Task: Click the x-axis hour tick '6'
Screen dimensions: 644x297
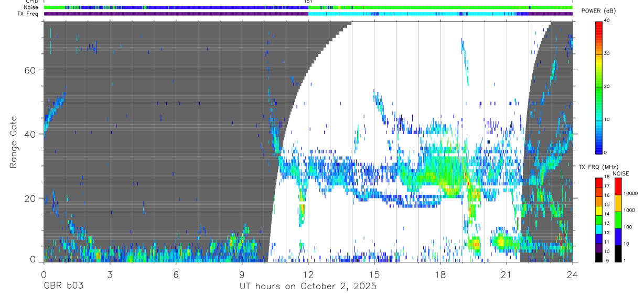Action: (176, 274)
